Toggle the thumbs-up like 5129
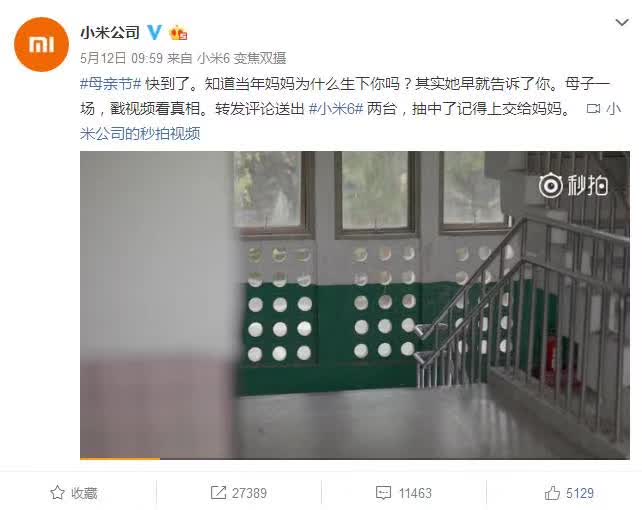 pos(569,493)
